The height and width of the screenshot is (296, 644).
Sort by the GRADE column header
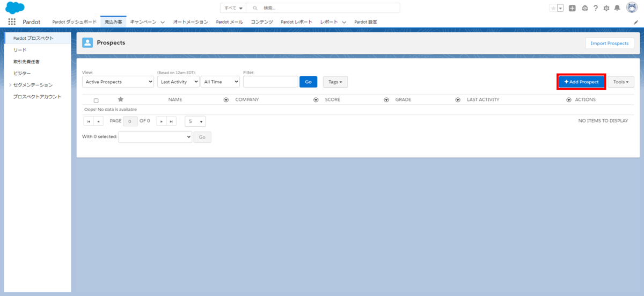pyautogui.click(x=403, y=99)
